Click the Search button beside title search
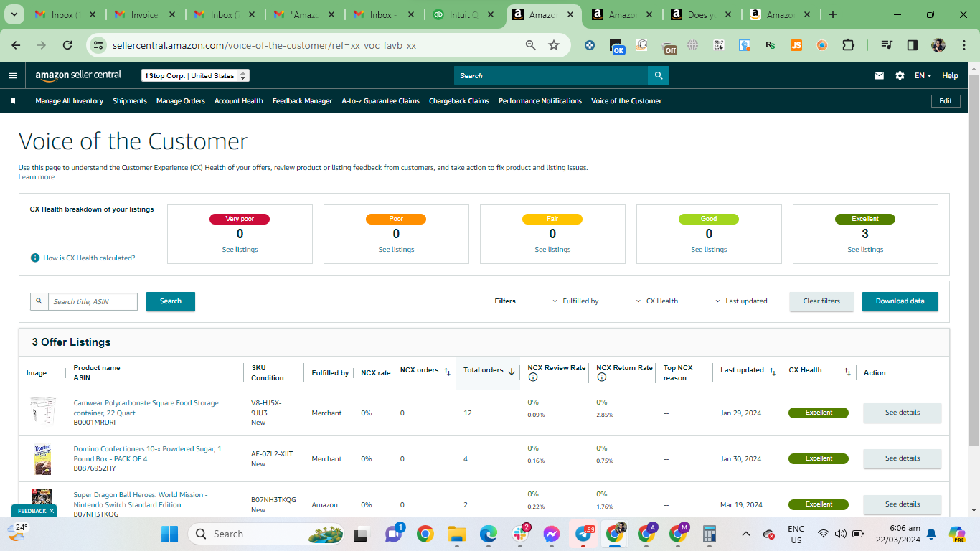This screenshot has width=980, height=551. click(171, 301)
